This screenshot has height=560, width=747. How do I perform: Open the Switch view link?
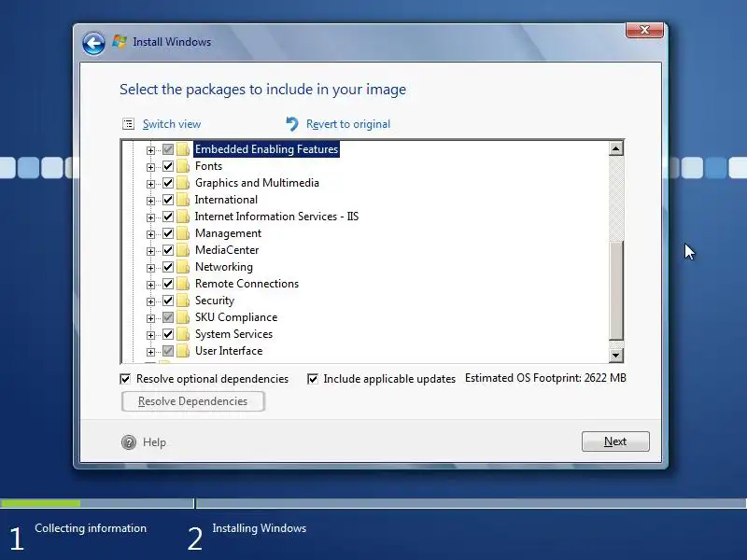click(172, 124)
